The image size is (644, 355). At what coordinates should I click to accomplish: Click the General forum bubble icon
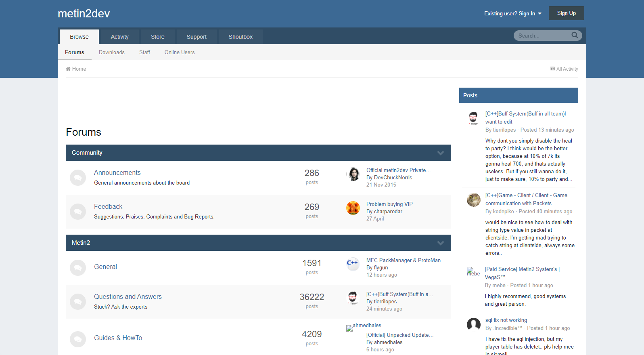pyautogui.click(x=78, y=268)
